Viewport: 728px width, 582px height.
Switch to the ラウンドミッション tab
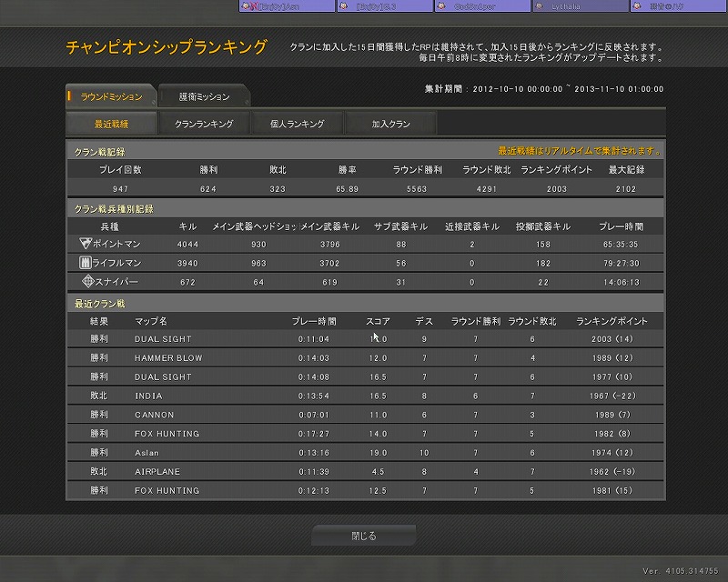click(111, 96)
